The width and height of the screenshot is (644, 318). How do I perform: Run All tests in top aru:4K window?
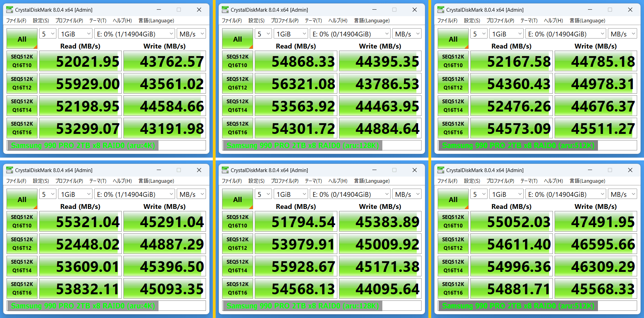pyautogui.click(x=22, y=39)
